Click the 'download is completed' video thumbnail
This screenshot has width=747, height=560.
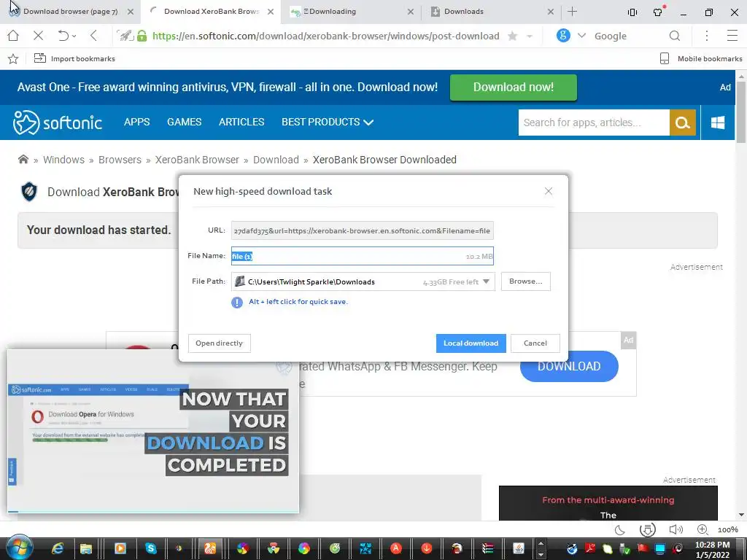153,432
